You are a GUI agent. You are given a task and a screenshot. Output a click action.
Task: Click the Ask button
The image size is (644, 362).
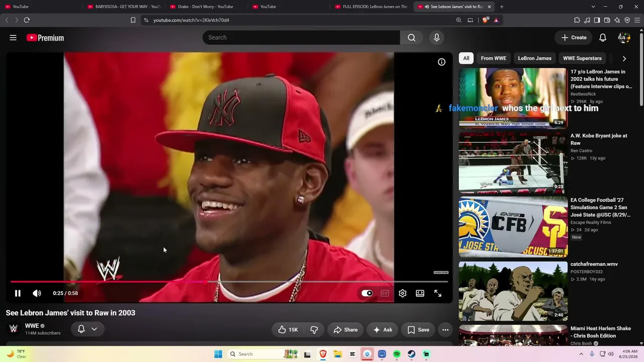coord(382,330)
